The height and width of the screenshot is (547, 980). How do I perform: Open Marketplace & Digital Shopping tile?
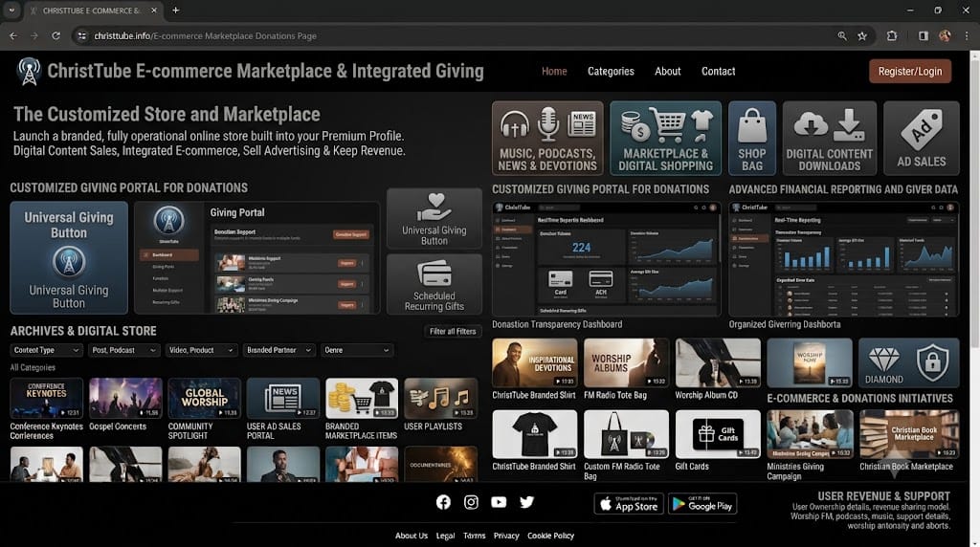666,138
